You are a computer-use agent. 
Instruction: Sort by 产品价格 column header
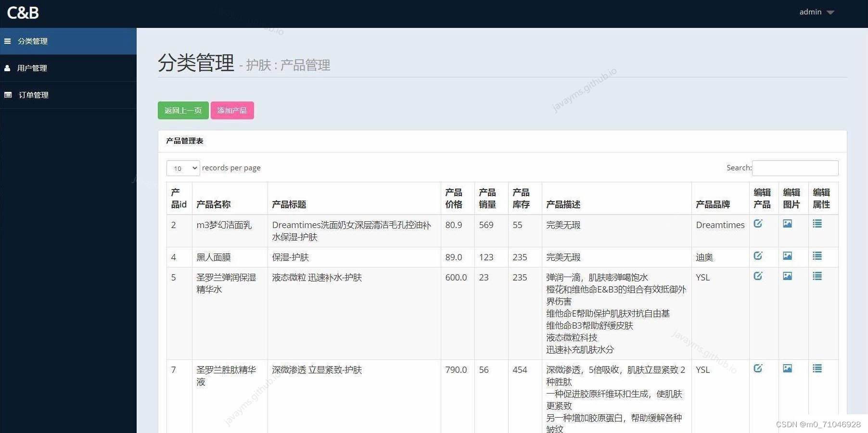[x=458, y=198]
